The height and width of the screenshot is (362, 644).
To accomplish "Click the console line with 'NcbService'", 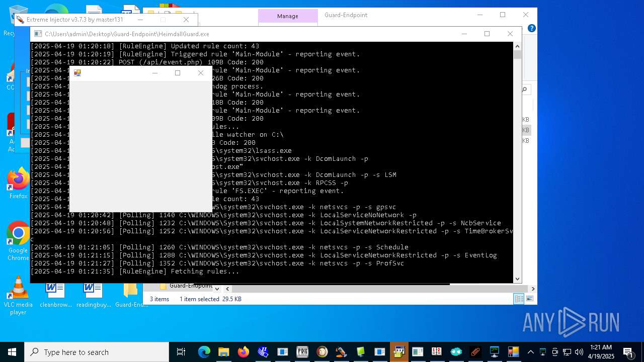I will (266, 223).
